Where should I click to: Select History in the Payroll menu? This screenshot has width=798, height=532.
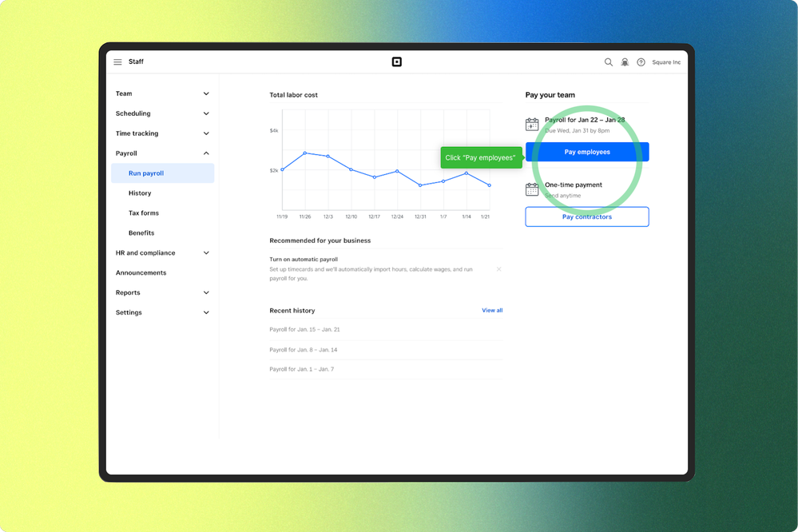coord(140,193)
